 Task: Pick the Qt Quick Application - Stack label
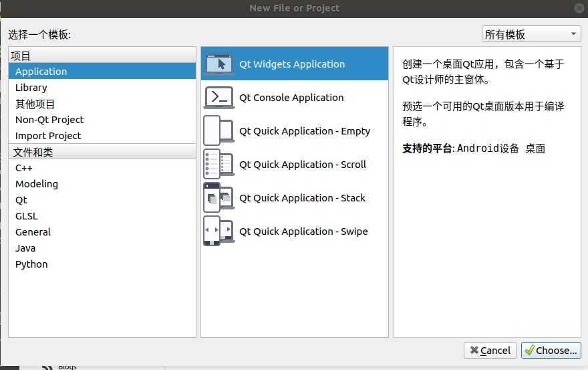(x=302, y=198)
